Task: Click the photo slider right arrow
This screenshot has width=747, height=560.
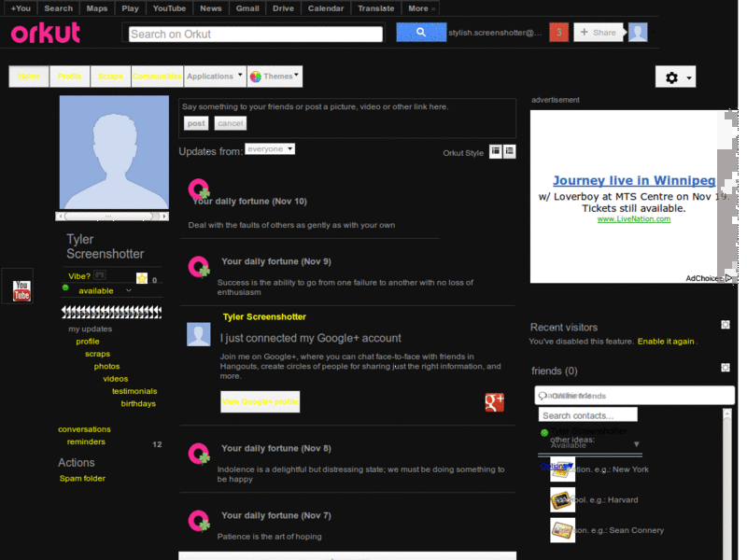Action: [164, 217]
